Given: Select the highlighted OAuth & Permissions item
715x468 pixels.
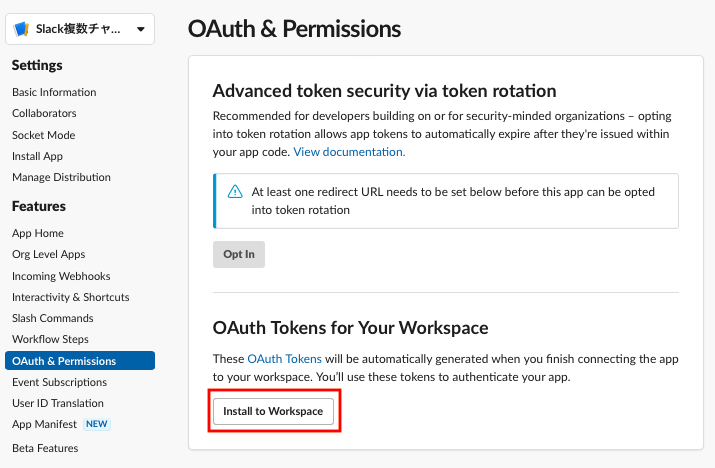Looking at the screenshot, I should coord(80,361).
